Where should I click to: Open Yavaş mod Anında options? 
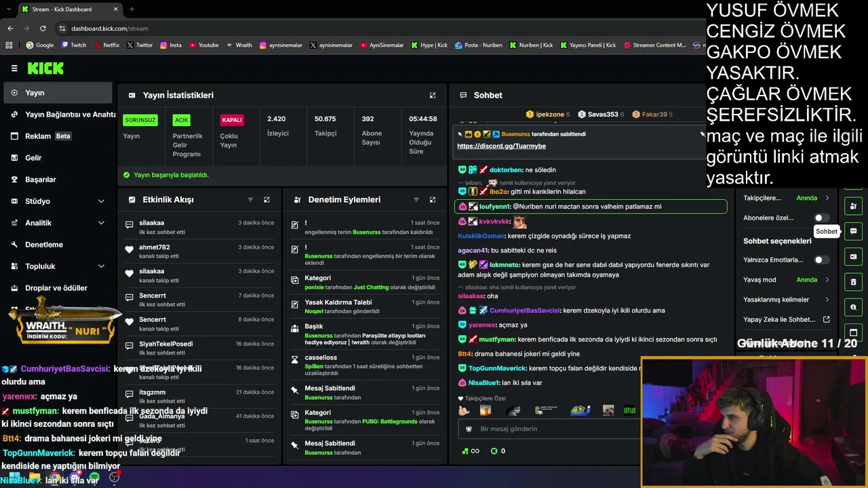click(x=787, y=279)
